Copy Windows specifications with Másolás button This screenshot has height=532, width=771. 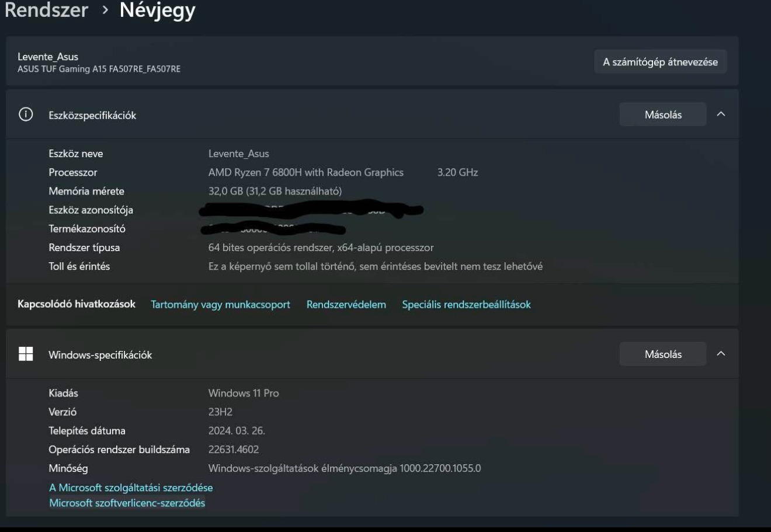pyautogui.click(x=663, y=354)
